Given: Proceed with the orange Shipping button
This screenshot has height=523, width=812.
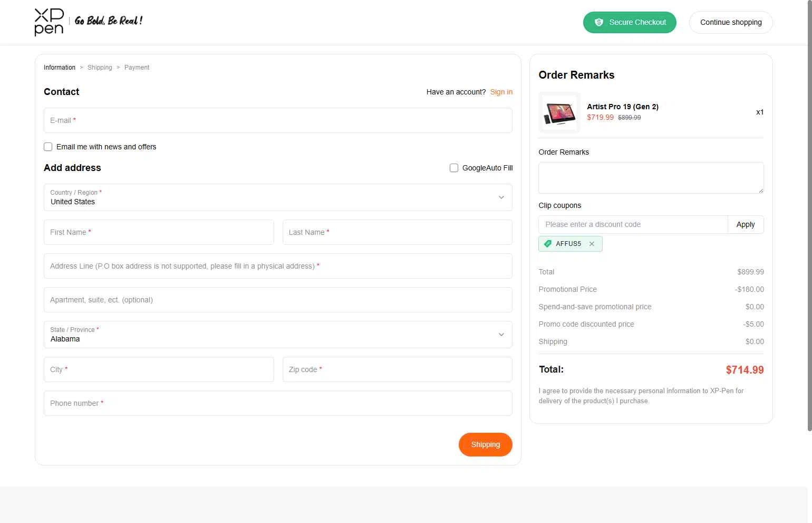Looking at the screenshot, I should pos(485,444).
